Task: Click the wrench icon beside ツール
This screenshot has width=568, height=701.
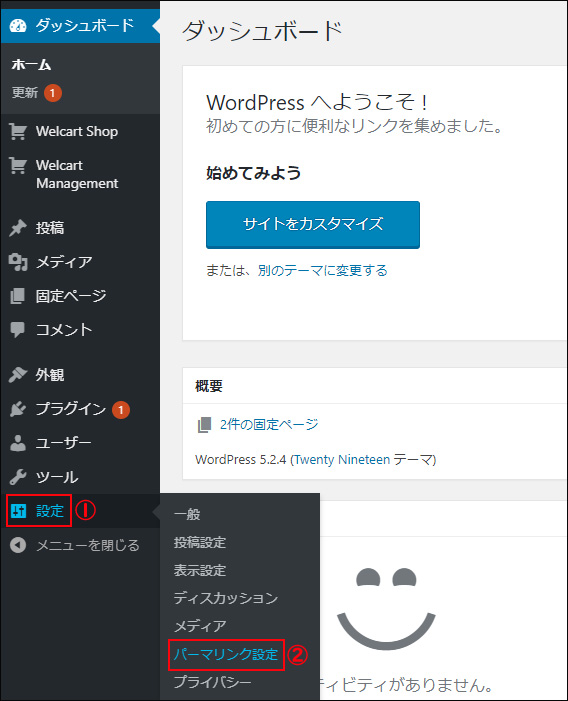Action: tap(18, 477)
